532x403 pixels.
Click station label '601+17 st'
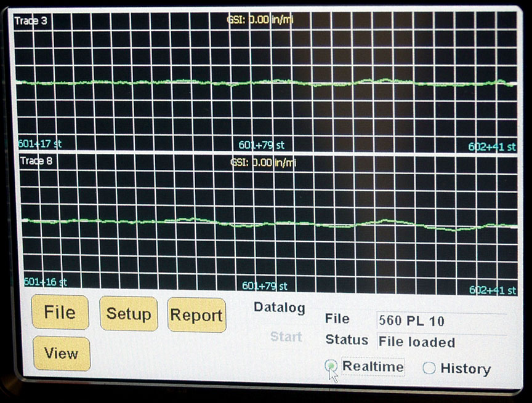click(39, 144)
